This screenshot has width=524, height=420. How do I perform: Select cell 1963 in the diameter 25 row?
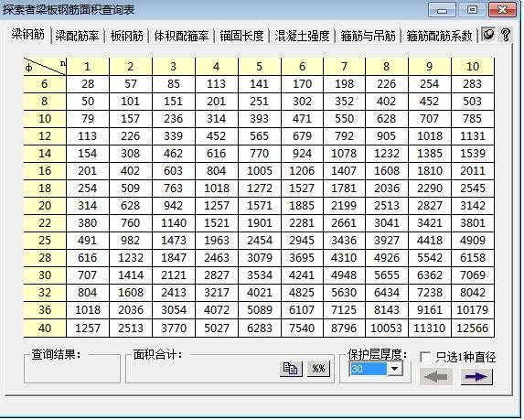(217, 241)
